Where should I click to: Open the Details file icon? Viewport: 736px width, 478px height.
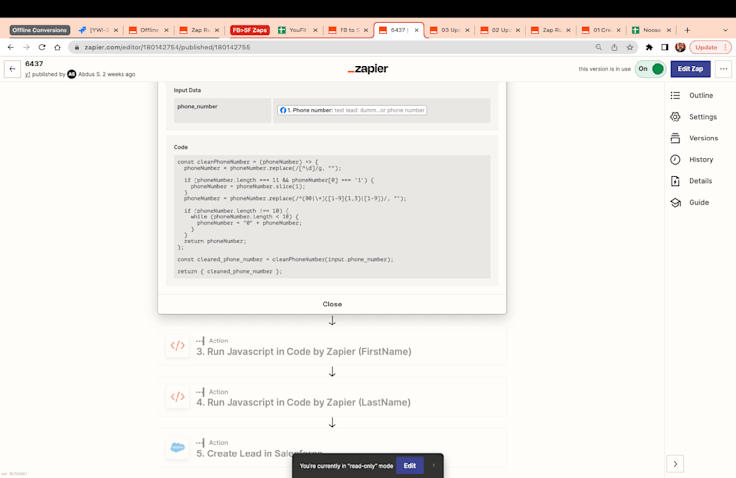675,181
